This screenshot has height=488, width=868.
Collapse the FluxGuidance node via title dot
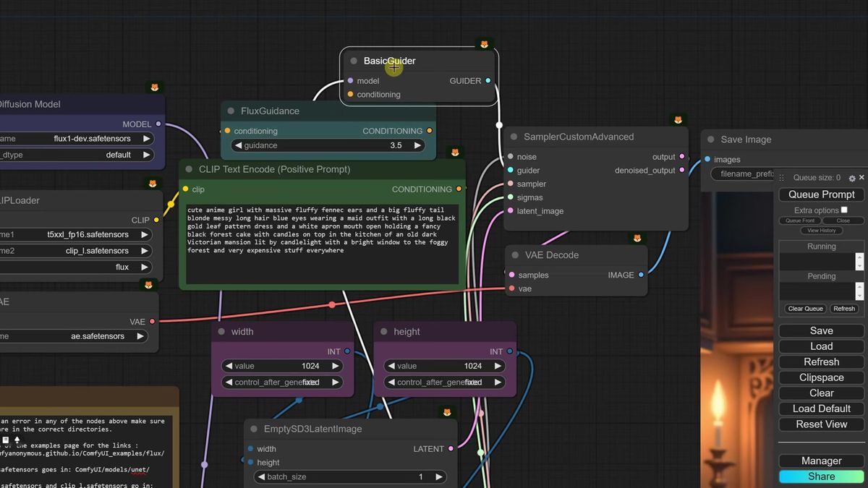231,111
